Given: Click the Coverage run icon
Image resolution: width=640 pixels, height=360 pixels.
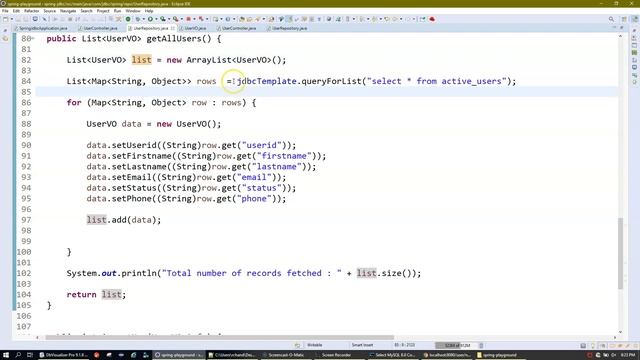Looking at the screenshot, I should (162, 19).
